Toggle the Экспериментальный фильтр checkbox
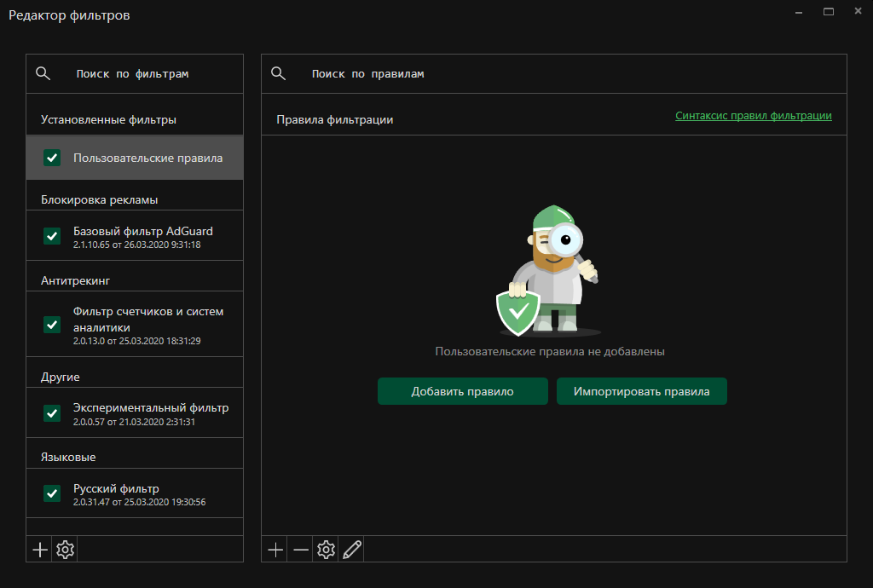Screen dimensions: 873x588 point(52,413)
